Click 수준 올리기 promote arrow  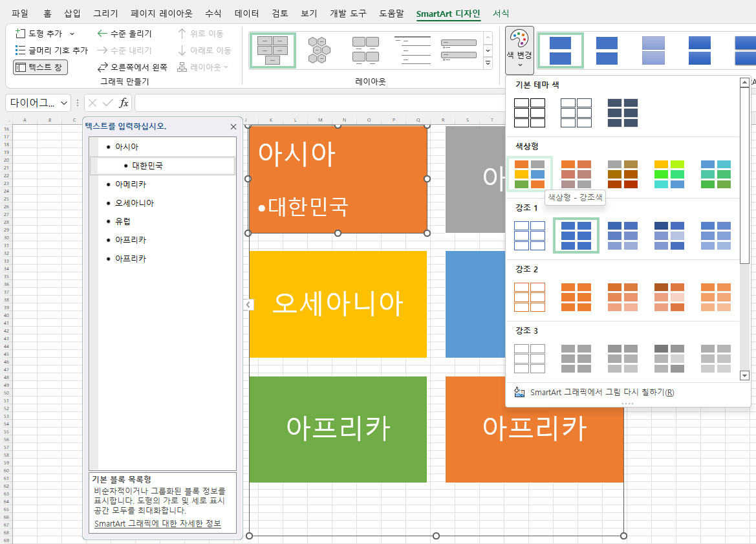click(x=102, y=33)
